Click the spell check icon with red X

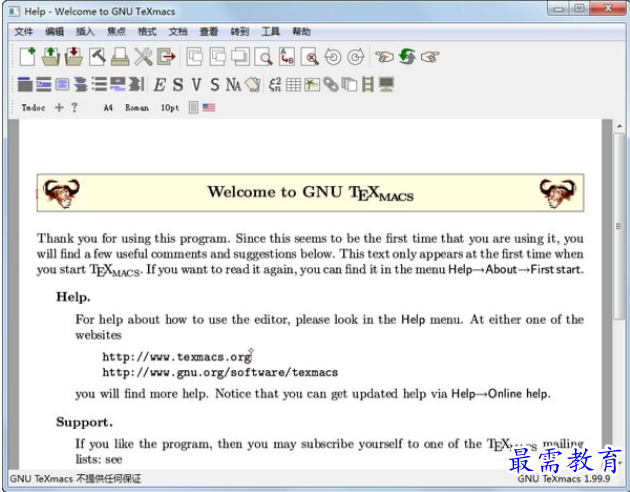coord(310,57)
